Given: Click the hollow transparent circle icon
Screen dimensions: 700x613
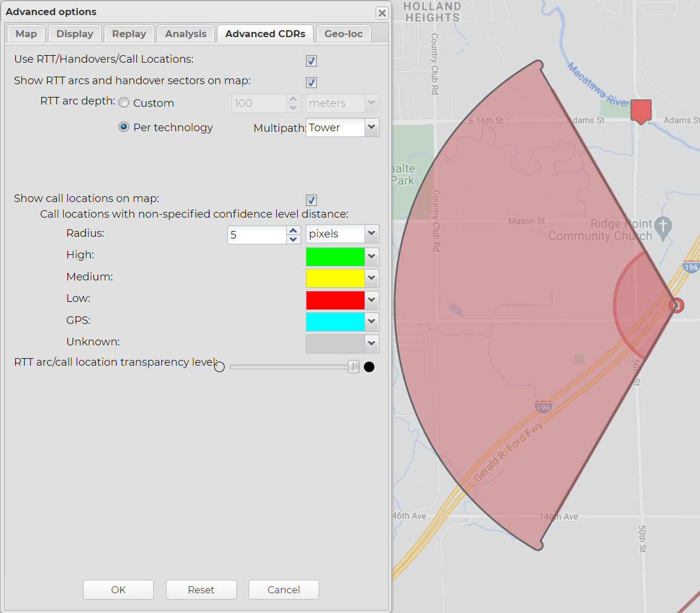Looking at the screenshot, I should point(219,367).
